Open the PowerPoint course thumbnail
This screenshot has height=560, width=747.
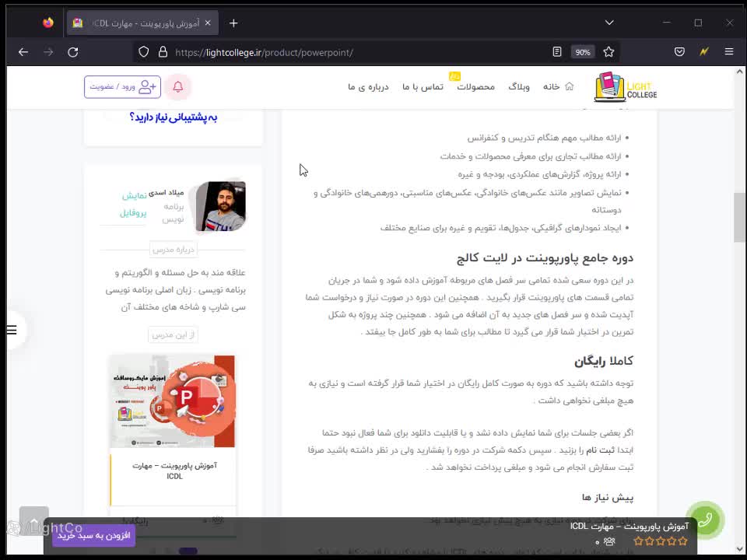[x=172, y=401]
